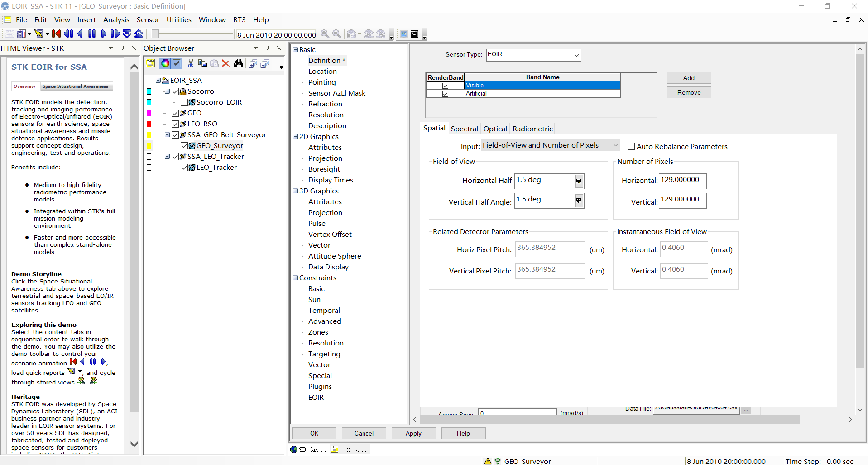
Task: Open the Space Situational Awareness tab link
Action: [x=75, y=86]
